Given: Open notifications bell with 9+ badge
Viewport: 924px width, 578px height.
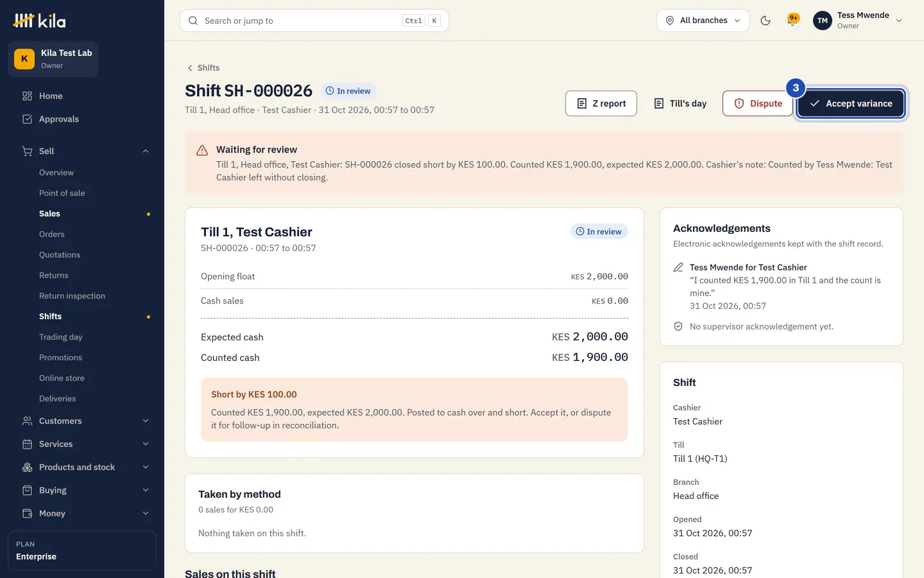Looking at the screenshot, I should (793, 20).
